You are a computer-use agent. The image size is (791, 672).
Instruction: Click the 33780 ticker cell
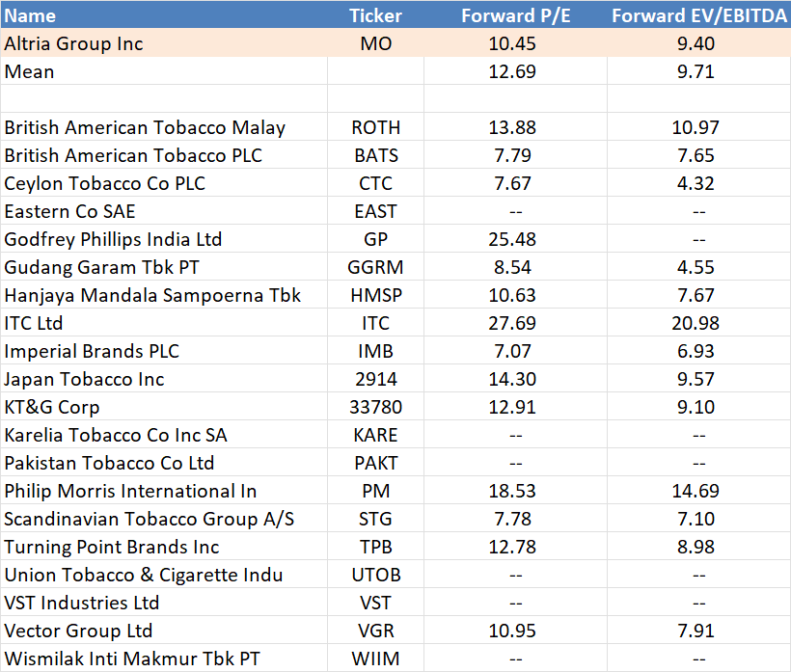(x=376, y=407)
